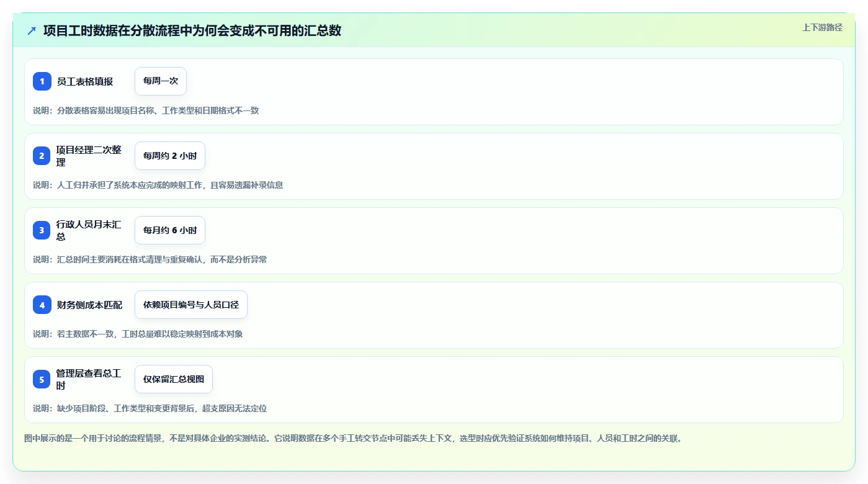Screen dimensions: 868x484
Task: Click the 上下游路径 label in header
Action: (x=822, y=27)
